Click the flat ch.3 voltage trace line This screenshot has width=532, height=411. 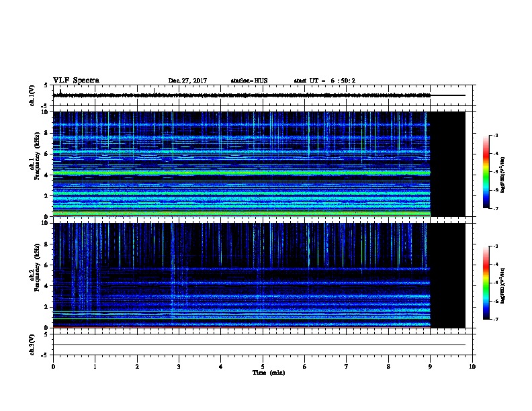click(x=259, y=345)
